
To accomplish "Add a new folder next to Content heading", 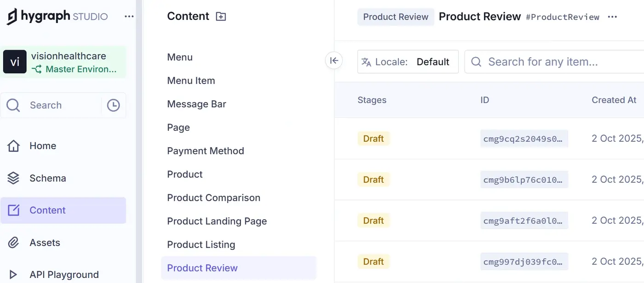I will point(221,17).
